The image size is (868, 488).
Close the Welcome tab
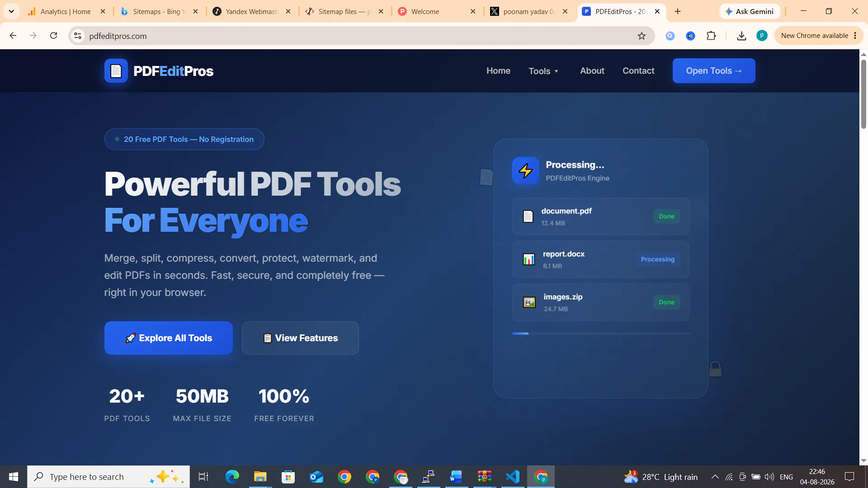pyautogui.click(x=473, y=11)
